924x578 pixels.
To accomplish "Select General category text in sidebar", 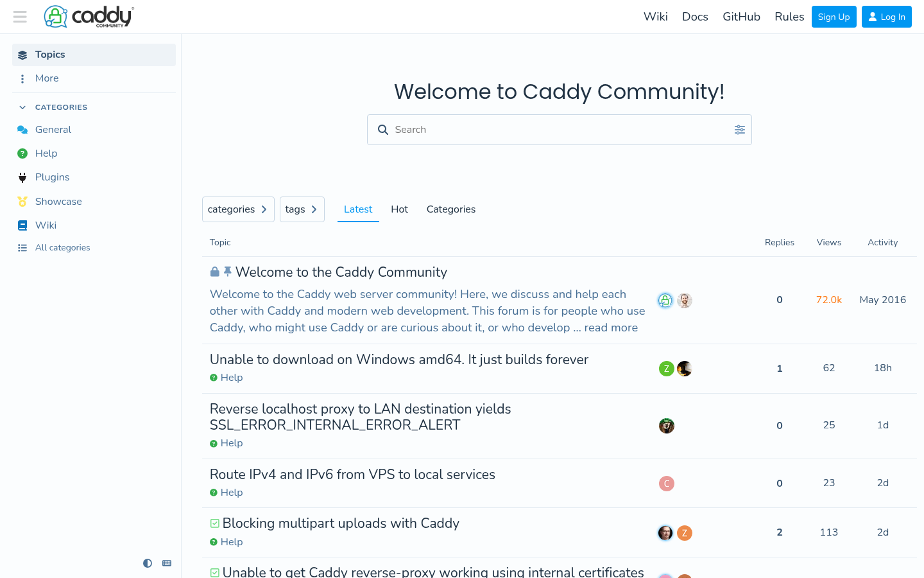I will click(53, 130).
